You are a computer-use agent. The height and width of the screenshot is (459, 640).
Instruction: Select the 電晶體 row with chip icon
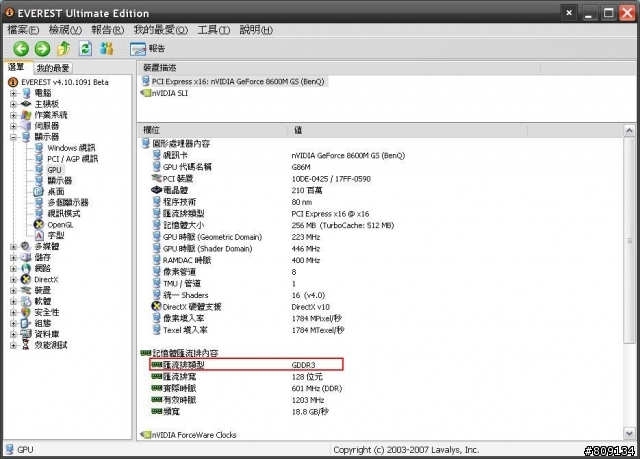tap(237, 190)
